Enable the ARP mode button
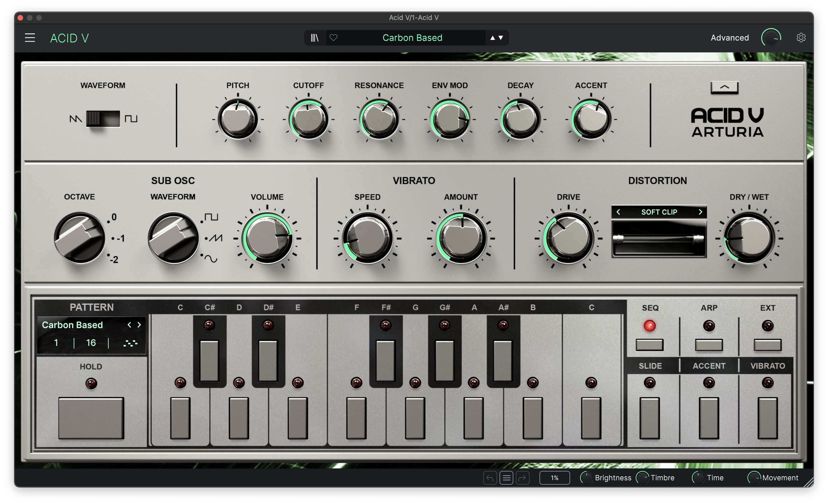Viewport: 828px width, 504px height. pyautogui.click(x=709, y=345)
